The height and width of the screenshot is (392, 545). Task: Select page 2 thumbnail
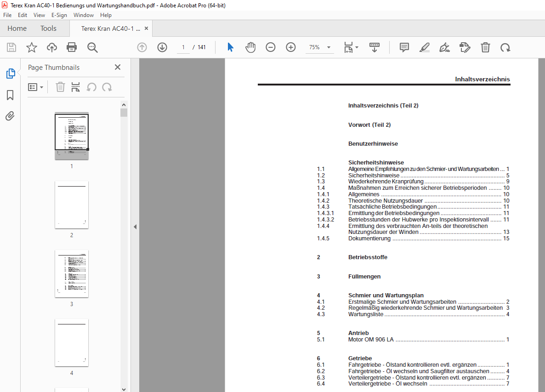(x=72, y=205)
